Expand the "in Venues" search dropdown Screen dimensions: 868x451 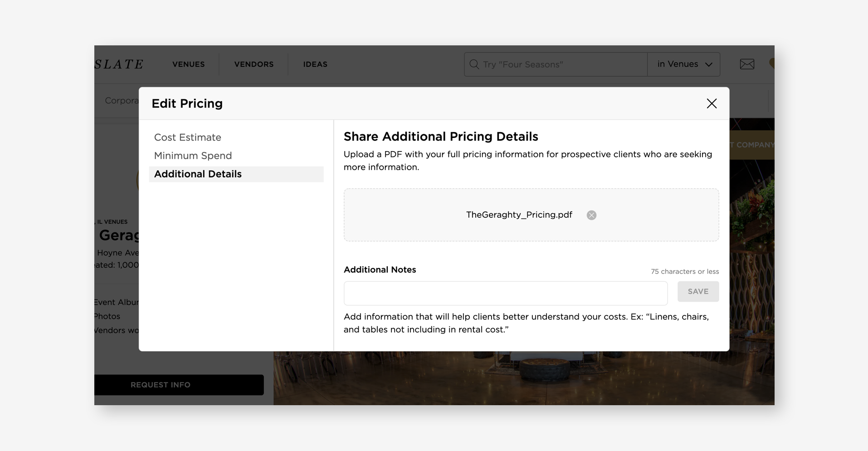684,64
